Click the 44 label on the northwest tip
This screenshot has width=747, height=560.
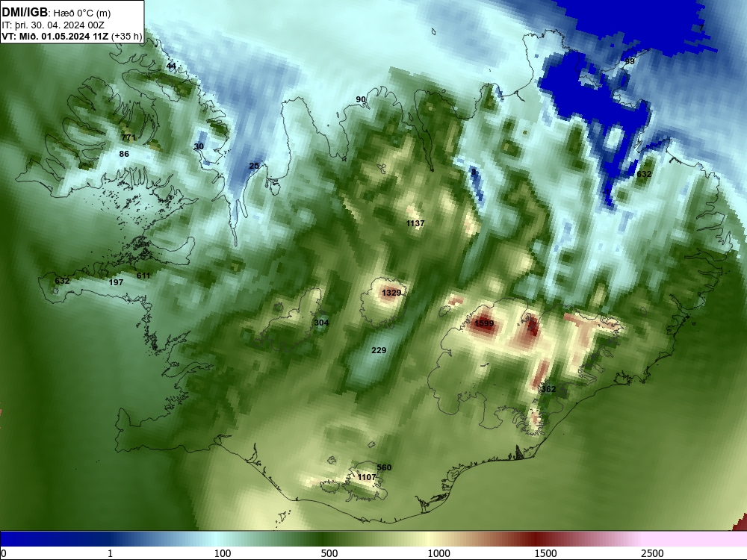coord(171,66)
